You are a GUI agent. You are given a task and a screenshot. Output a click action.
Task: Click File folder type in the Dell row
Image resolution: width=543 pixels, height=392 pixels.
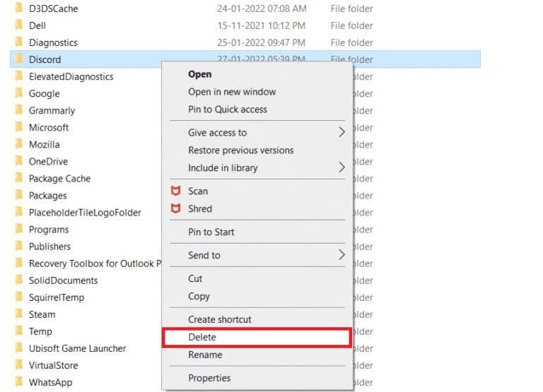coord(352,25)
